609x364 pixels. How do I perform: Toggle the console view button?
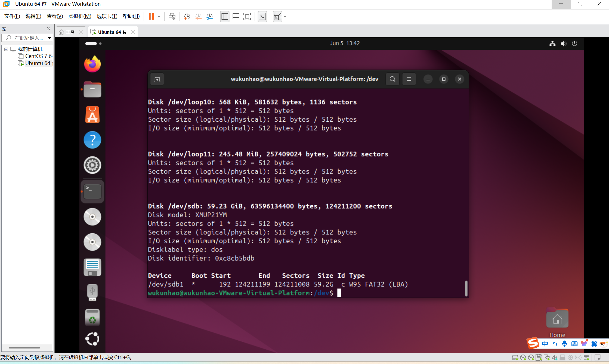(x=262, y=17)
